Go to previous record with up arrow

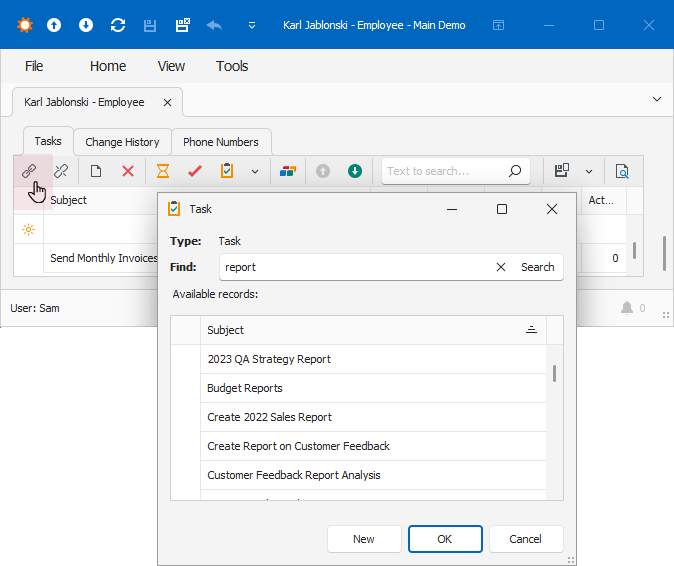tap(54, 25)
